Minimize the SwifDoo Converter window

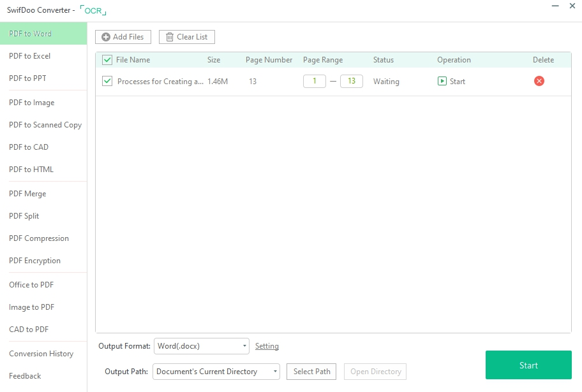tap(555, 6)
